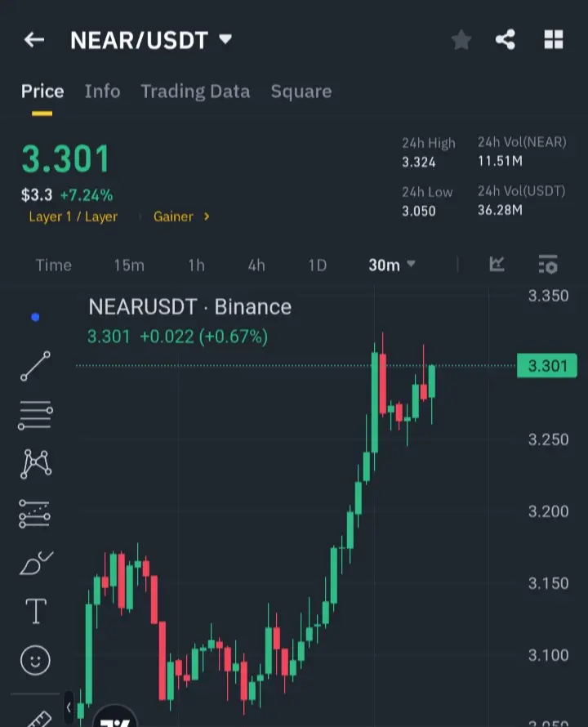Open the Gainer ranking link

[173, 216]
